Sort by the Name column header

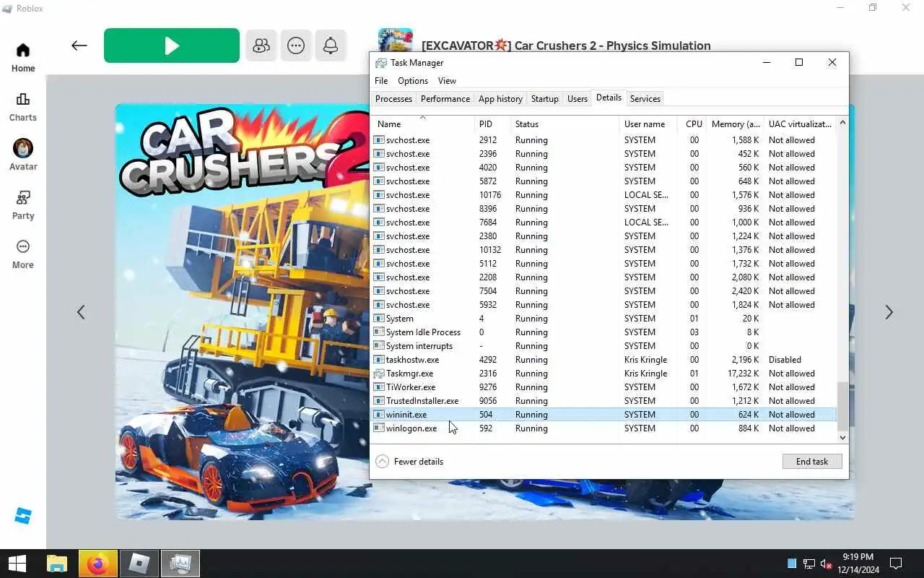422,124
